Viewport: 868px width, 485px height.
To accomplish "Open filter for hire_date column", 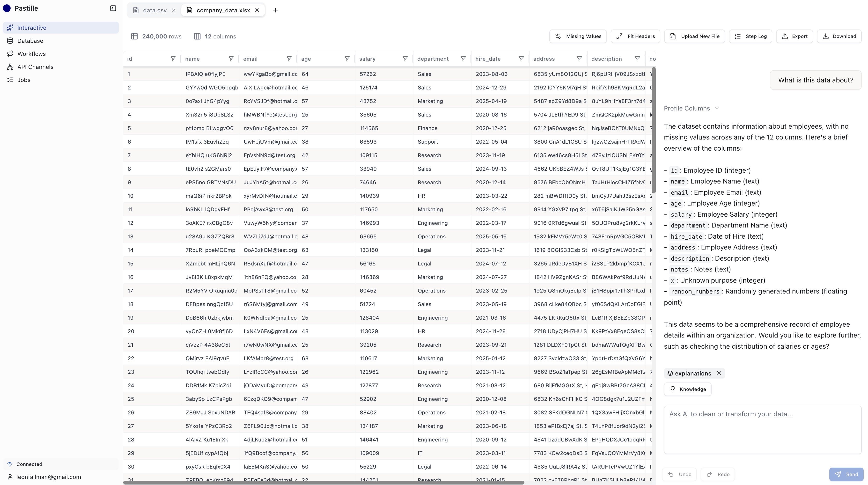I will [x=521, y=59].
